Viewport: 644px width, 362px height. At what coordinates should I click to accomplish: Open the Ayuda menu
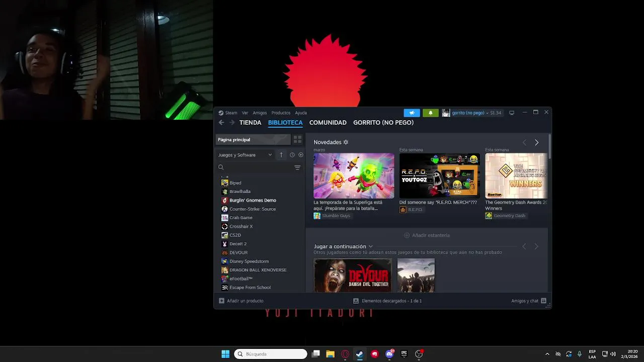click(x=301, y=113)
